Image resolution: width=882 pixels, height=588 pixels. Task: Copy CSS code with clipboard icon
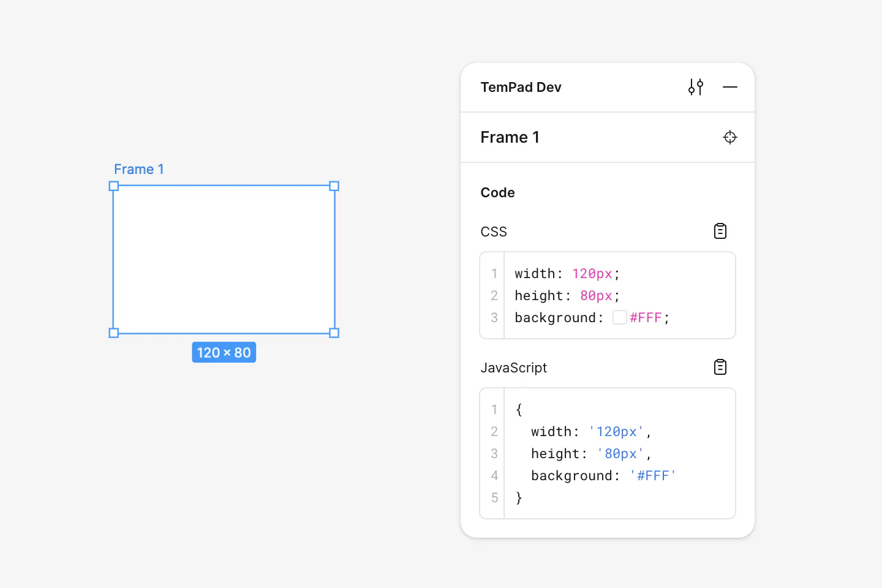click(x=720, y=231)
